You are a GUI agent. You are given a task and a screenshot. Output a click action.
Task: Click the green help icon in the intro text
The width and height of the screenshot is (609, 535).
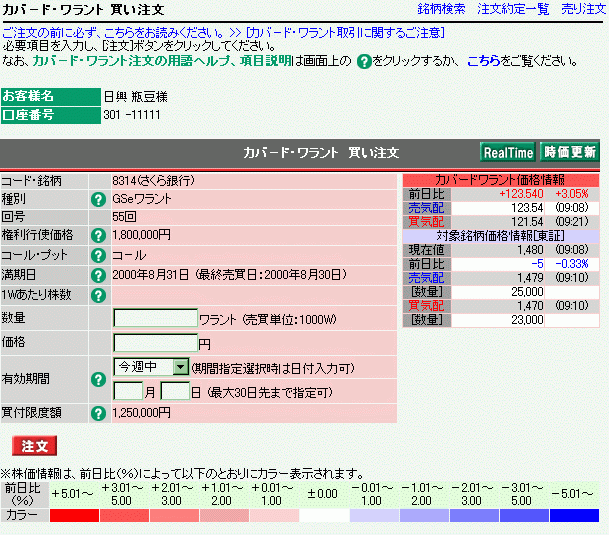364,61
